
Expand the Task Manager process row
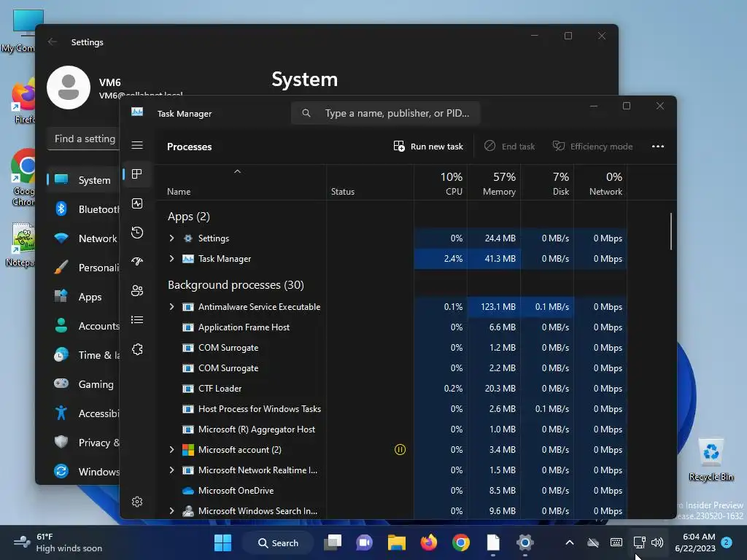pyautogui.click(x=171, y=259)
